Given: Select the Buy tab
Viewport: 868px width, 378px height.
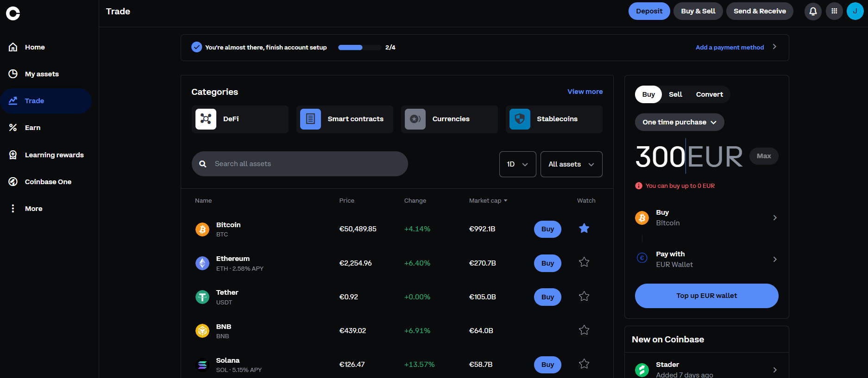Looking at the screenshot, I should [x=648, y=94].
